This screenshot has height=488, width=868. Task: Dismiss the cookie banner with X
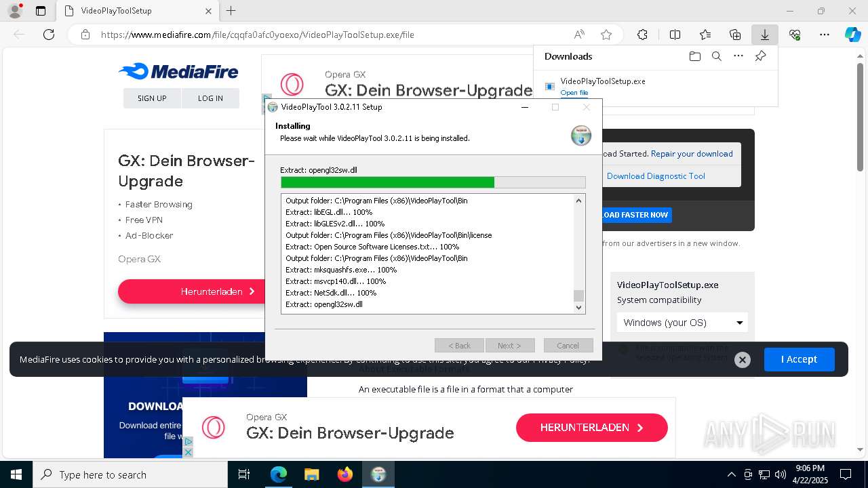(x=743, y=360)
